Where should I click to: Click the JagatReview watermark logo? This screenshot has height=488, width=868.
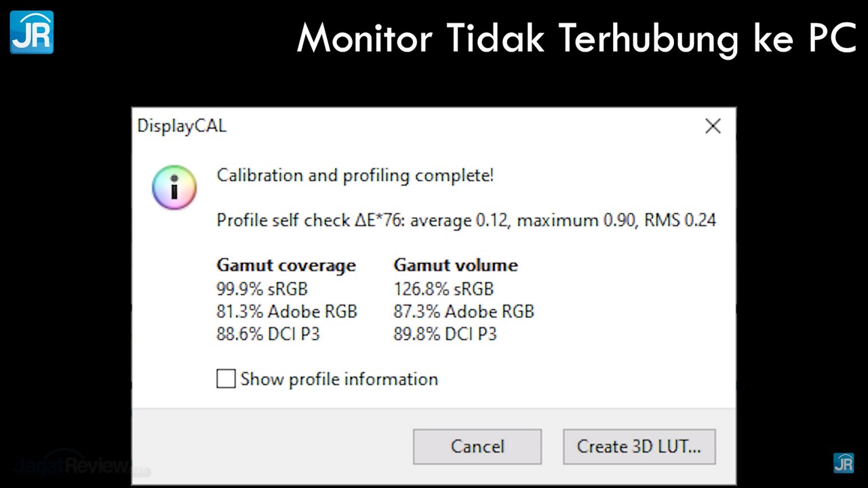pos(71,466)
